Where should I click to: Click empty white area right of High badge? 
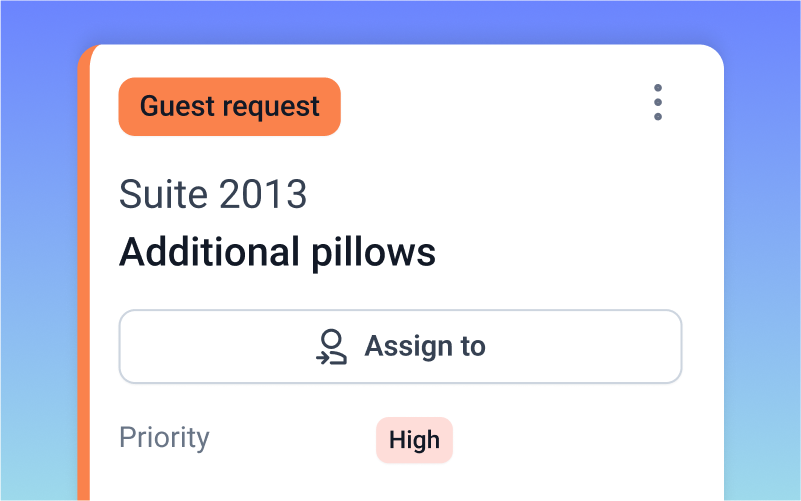pos(580,440)
